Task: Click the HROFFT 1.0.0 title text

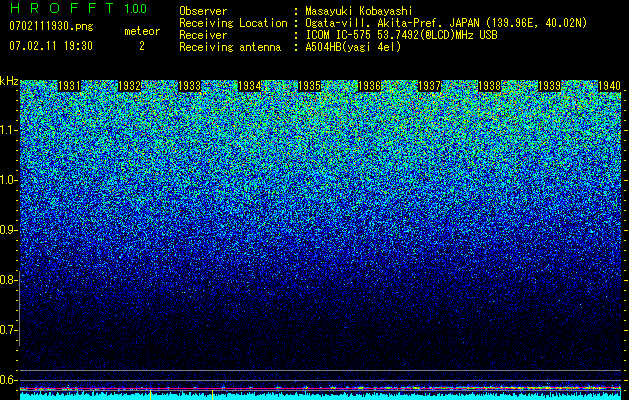Action: [78, 8]
